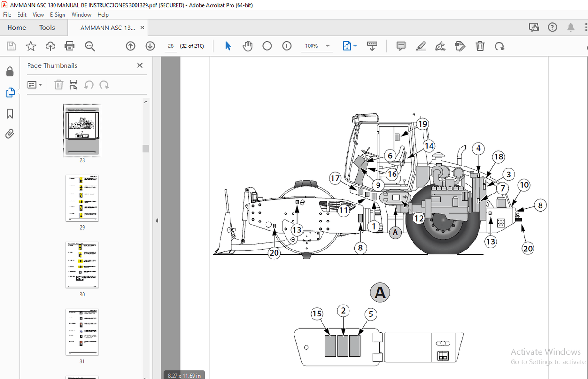Open the search tool
588x379 pixels.
click(x=90, y=46)
